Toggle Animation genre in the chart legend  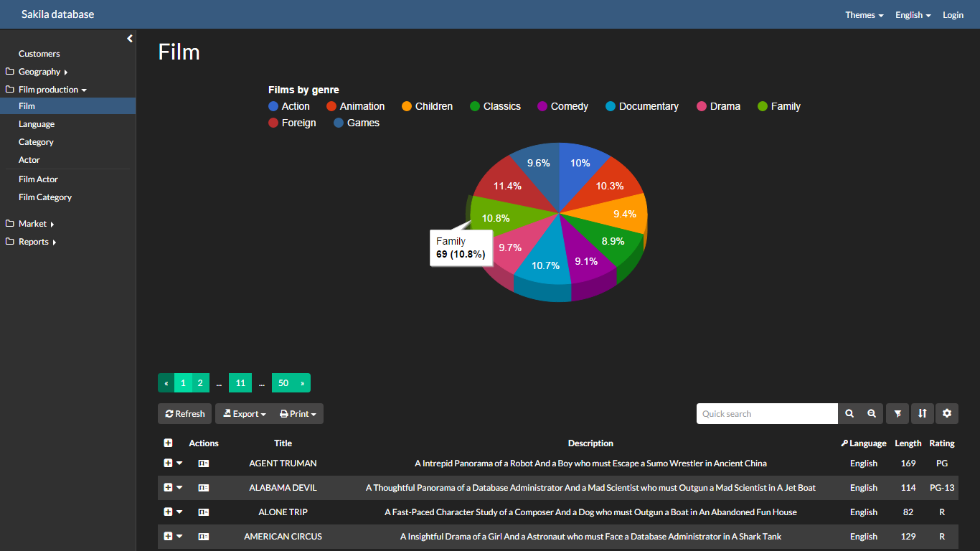click(355, 106)
